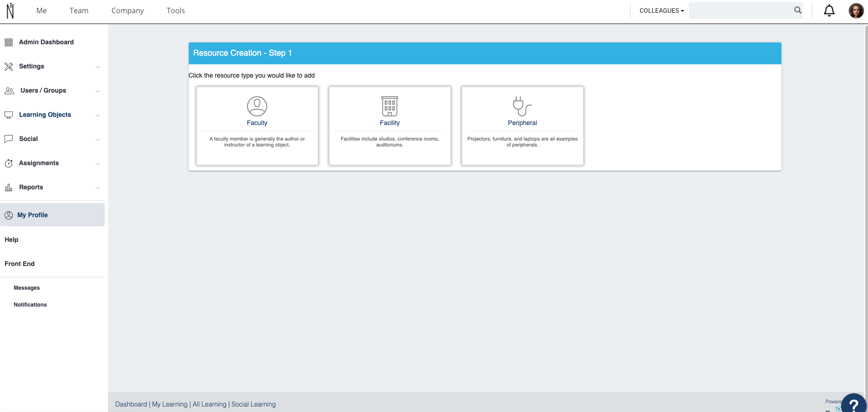Open Messages in sidebar
Screen dimensions: 868x412
27,288
